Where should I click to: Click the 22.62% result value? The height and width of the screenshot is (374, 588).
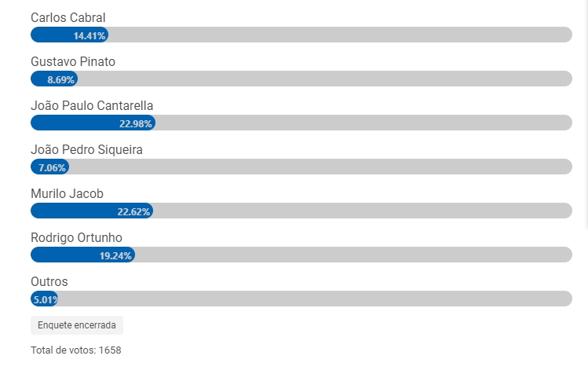[x=133, y=211]
